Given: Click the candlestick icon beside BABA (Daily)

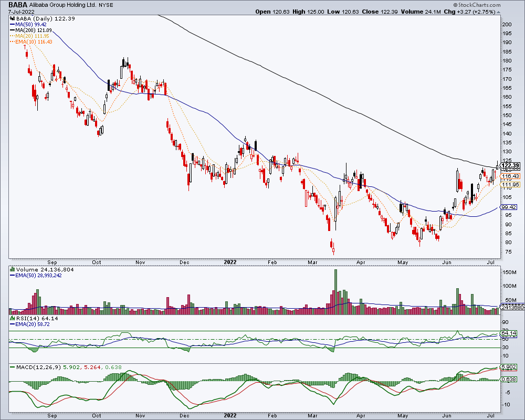Looking at the screenshot, I should point(13,19).
